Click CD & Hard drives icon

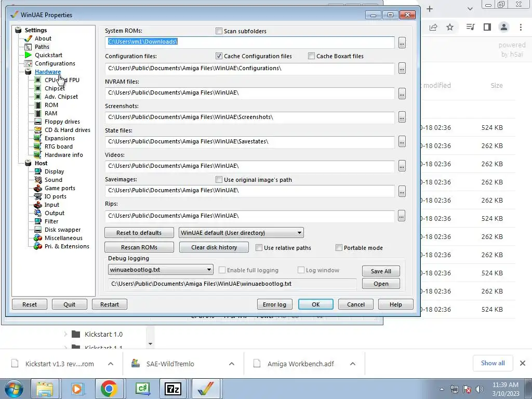point(38,130)
